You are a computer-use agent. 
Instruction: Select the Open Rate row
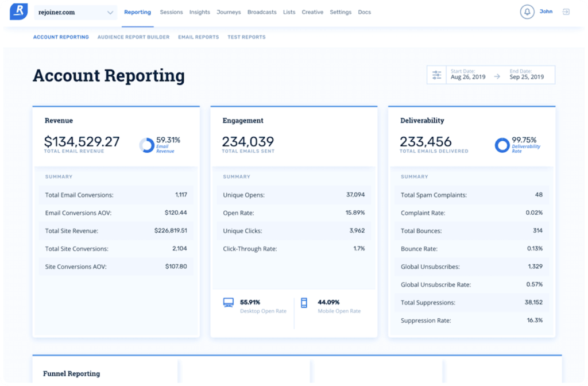click(293, 213)
